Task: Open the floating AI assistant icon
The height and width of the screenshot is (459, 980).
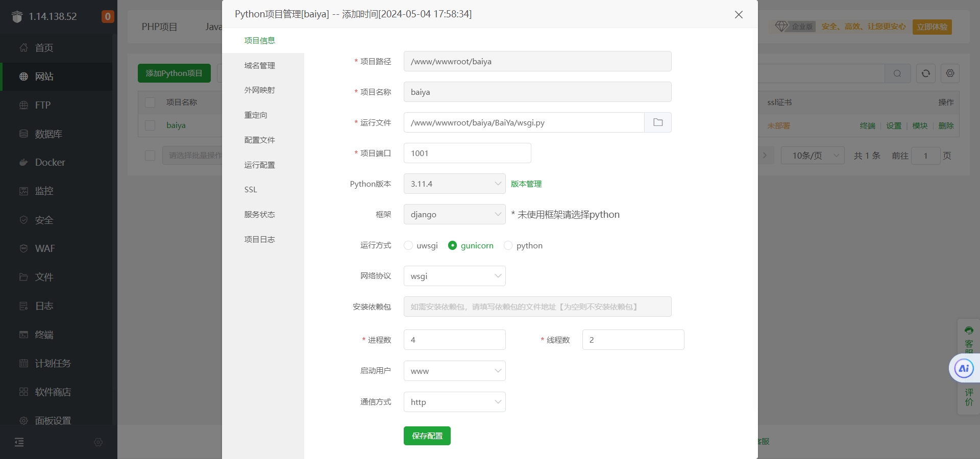Action: click(x=964, y=368)
